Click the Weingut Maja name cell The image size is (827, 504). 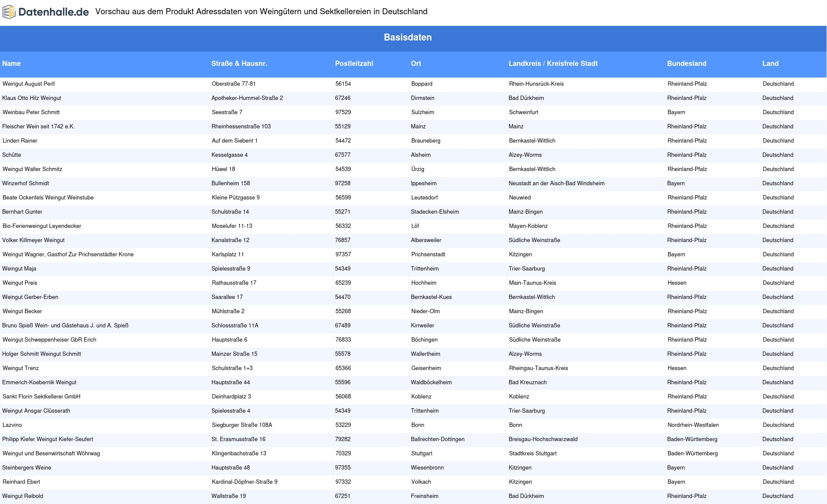19,269
